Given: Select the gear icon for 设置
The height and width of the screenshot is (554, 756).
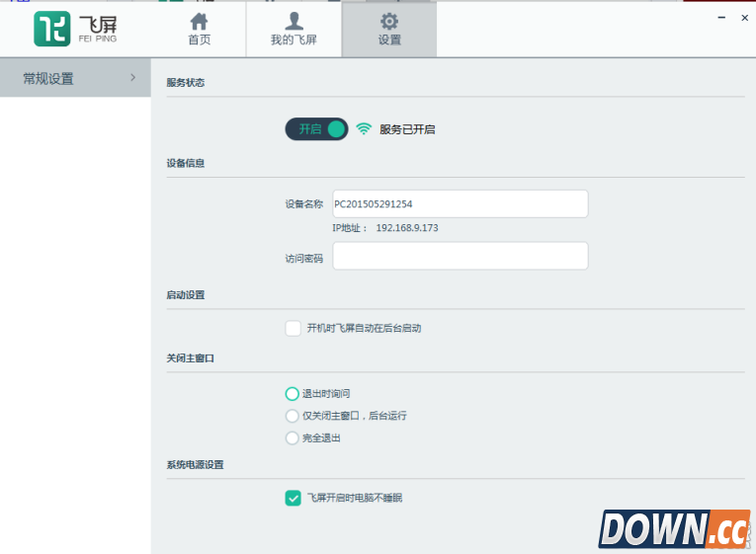Looking at the screenshot, I should pyautogui.click(x=389, y=22).
